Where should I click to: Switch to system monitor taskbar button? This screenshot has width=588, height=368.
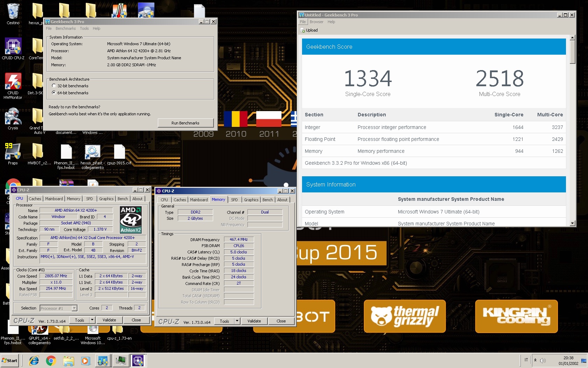pyautogui.click(x=121, y=361)
